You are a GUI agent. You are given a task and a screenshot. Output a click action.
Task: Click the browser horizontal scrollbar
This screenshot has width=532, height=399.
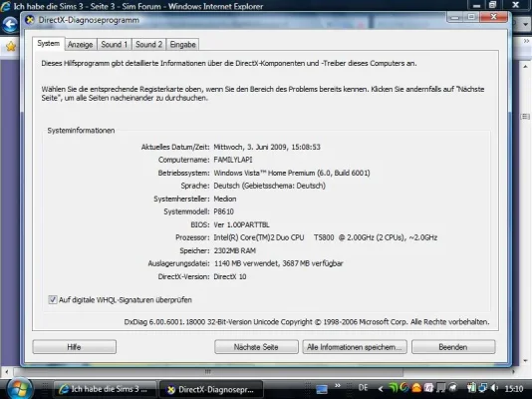(x=208, y=372)
